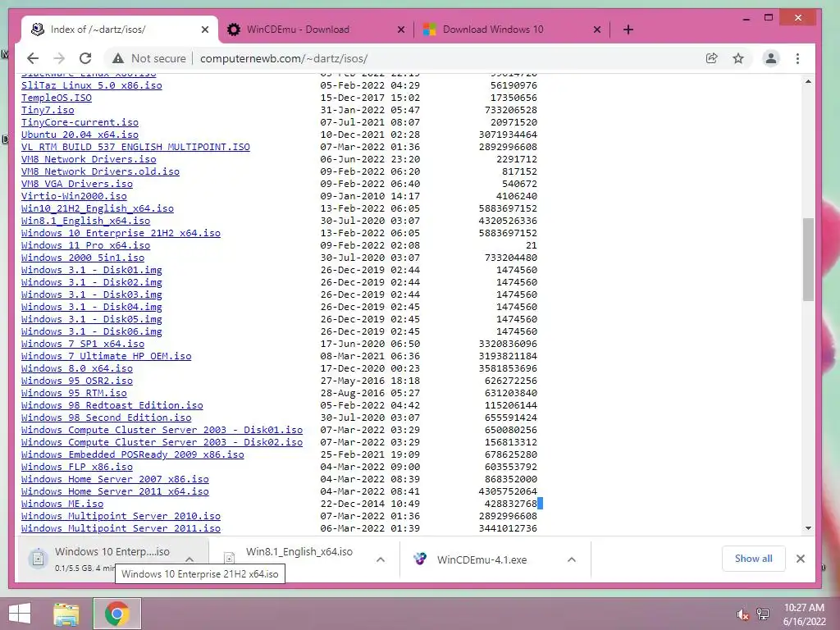Close the downloads bar
Image resolution: width=840 pixels, height=630 pixels.
(801, 559)
